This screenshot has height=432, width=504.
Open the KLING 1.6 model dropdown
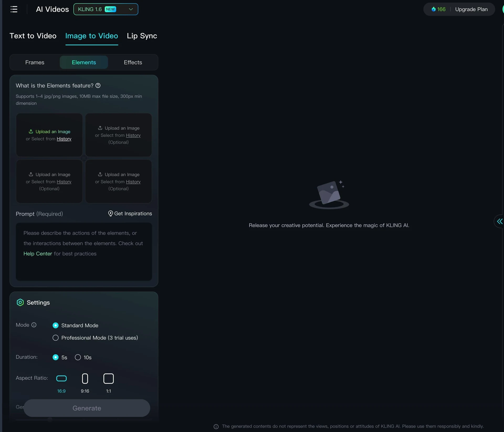pyautogui.click(x=106, y=9)
